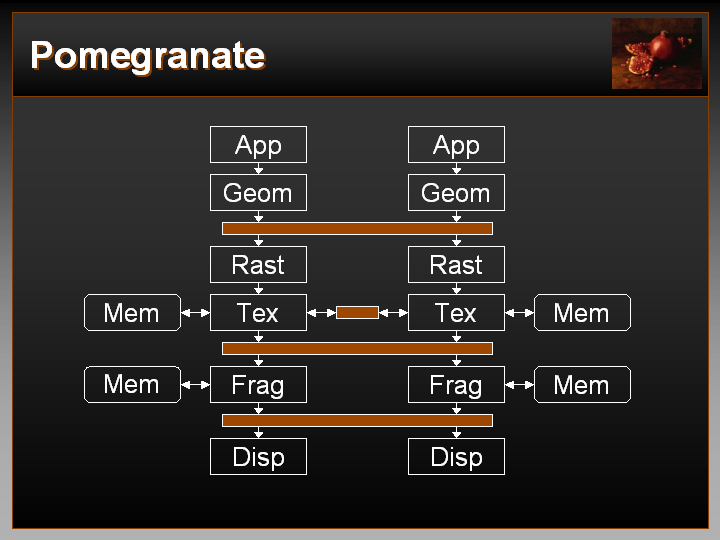Click the right Rast box
Image resolution: width=720 pixels, height=540 pixels.
(456, 265)
